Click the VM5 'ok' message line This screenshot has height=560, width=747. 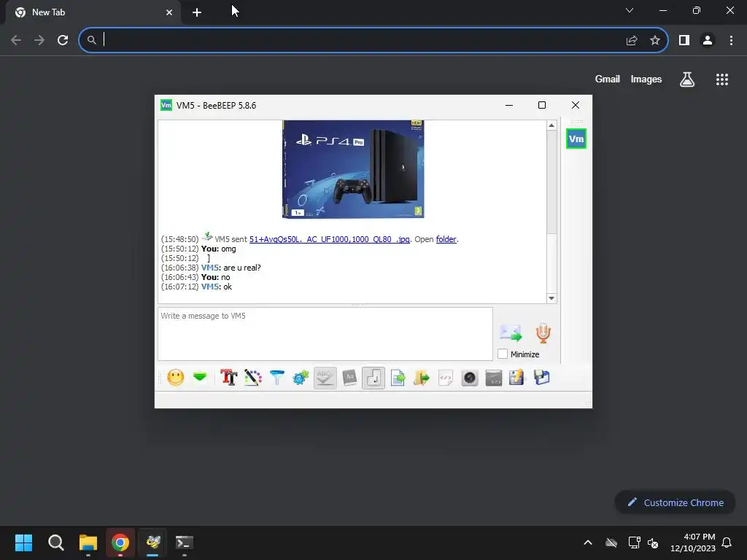tap(196, 287)
